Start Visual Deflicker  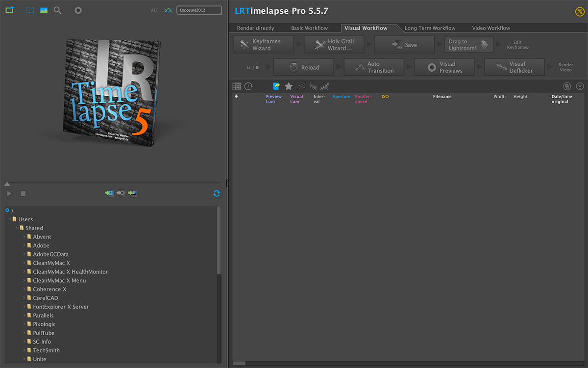point(514,67)
